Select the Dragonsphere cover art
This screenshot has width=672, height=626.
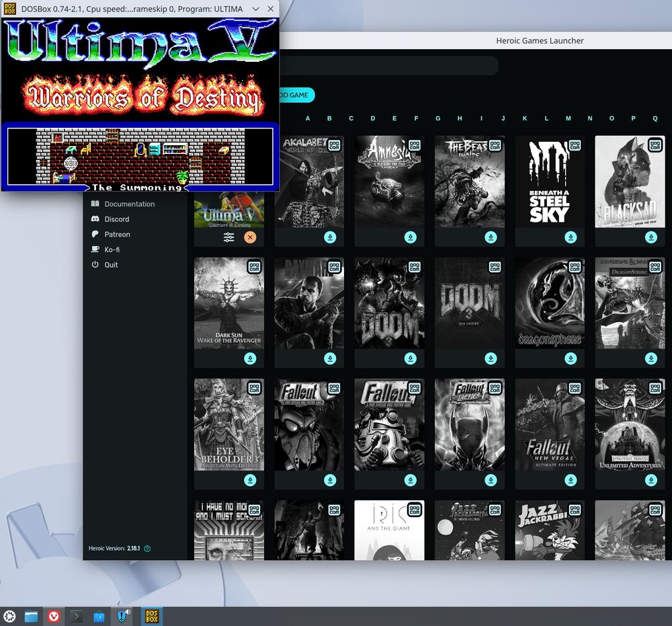tap(550, 303)
